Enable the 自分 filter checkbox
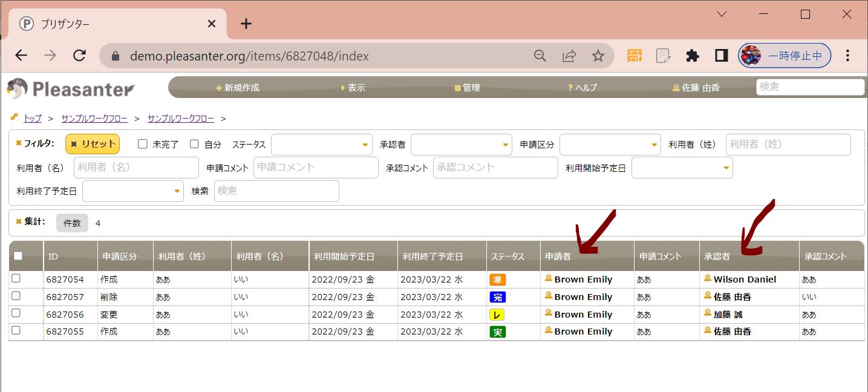The width and height of the screenshot is (868, 392). pos(194,144)
